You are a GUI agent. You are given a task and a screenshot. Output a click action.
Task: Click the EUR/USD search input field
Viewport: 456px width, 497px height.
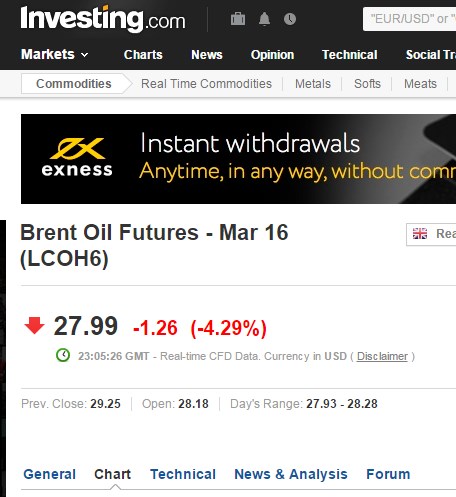(409, 19)
